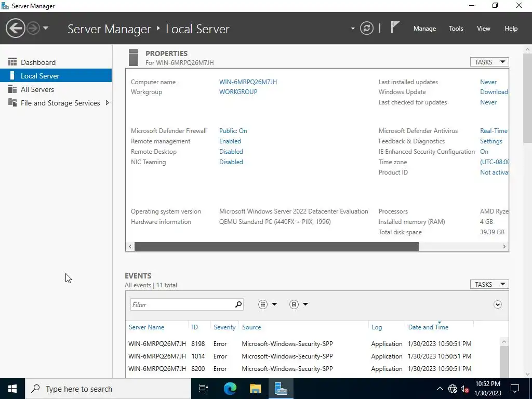Sort events by Source column

tap(251, 327)
